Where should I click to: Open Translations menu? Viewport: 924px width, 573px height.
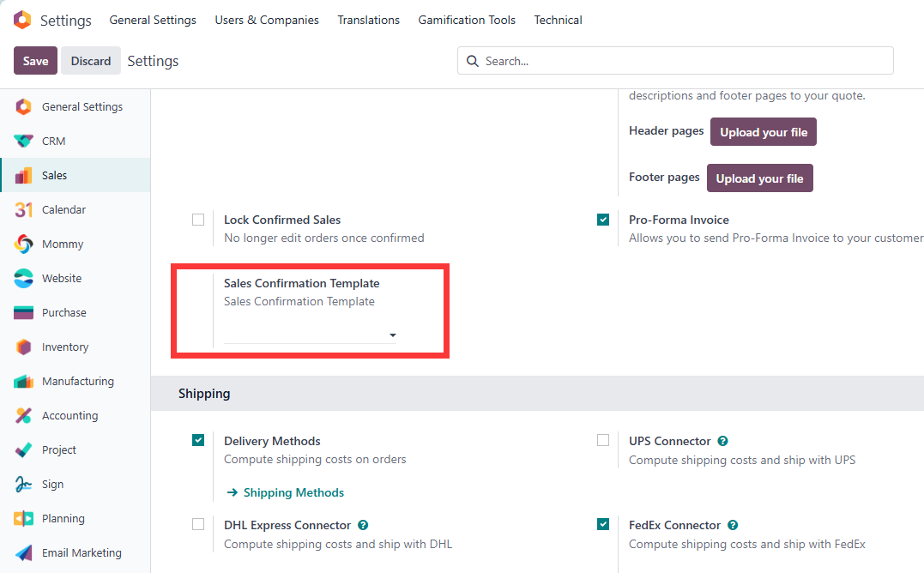(x=368, y=20)
